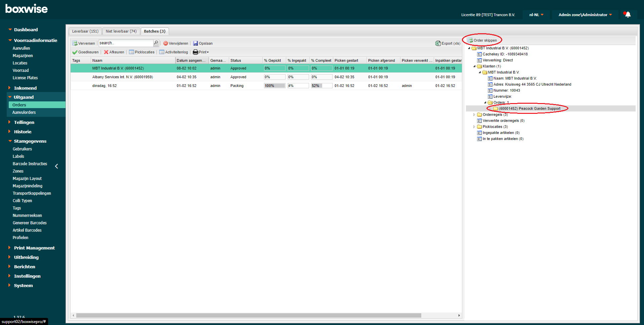Open Barcode Instructies in the sidebar
Viewport: 644px width, 325px height.
click(30, 164)
